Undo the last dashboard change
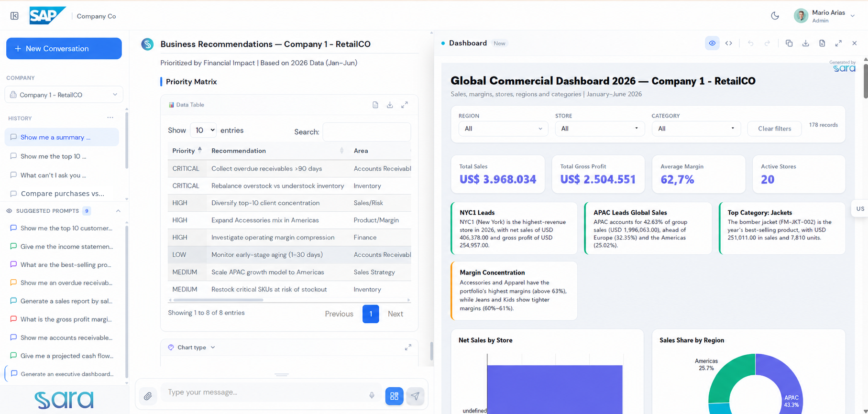This screenshot has height=414, width=868. click(x=751, y=43)
